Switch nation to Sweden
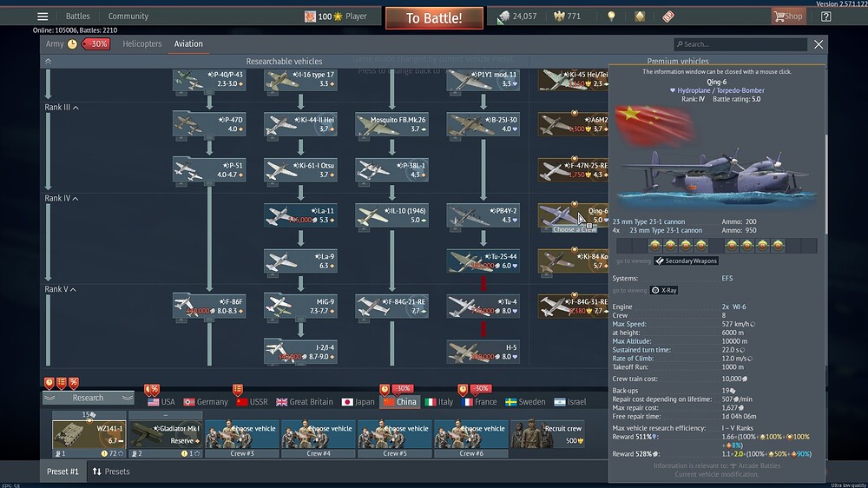Screen dimensions: 868x488 pyautogui.click(x=525, y=401)
